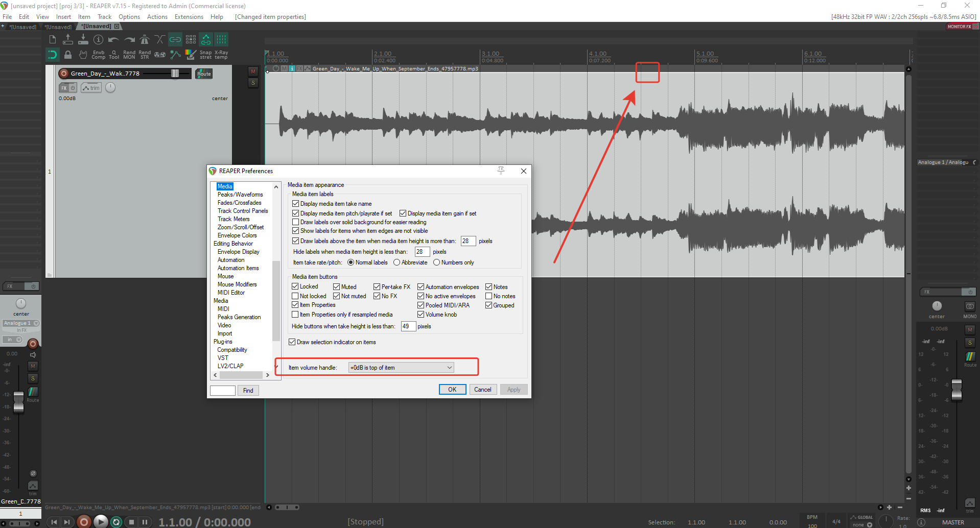
Task: Toggle transport repeat loop button
Action: coord(116,521)
